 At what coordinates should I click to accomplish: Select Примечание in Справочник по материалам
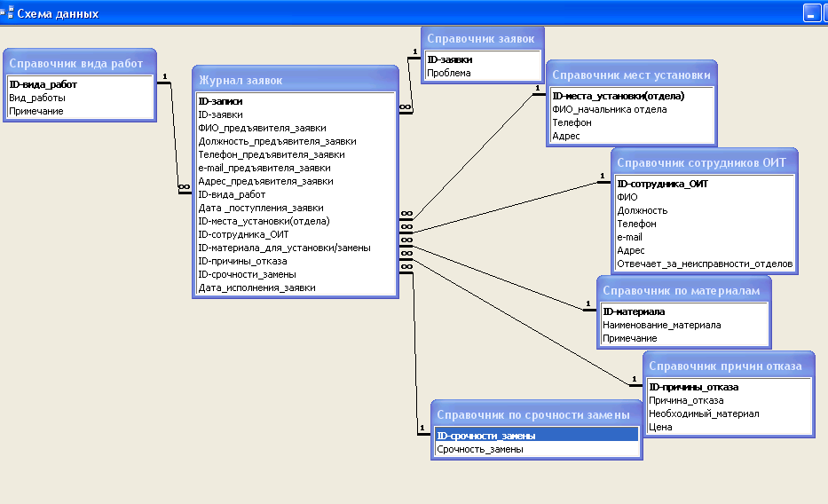tap(684, 338)
